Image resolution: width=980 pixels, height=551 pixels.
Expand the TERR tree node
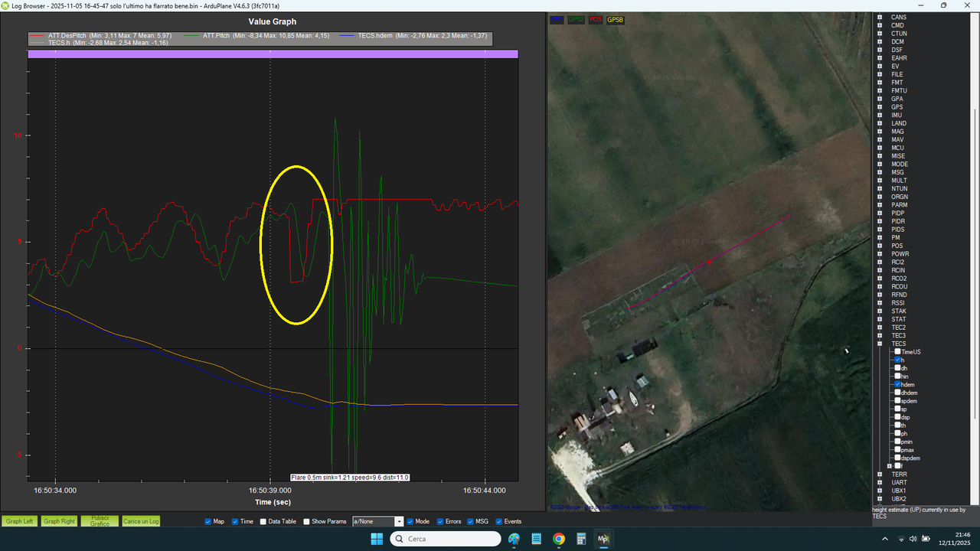coord(880,474)
